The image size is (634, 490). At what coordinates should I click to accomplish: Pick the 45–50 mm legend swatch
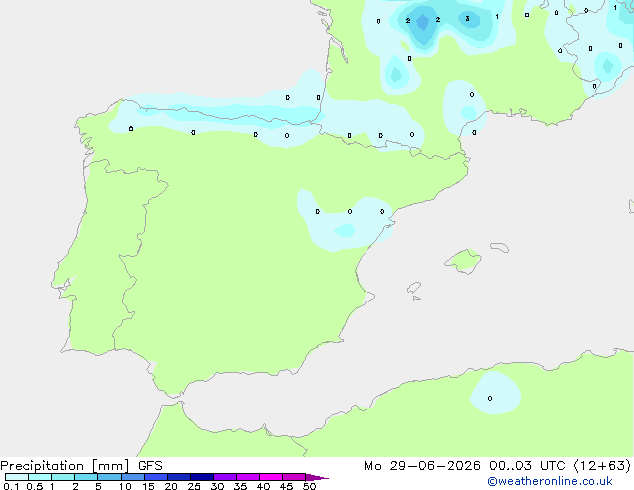(294, 477)
